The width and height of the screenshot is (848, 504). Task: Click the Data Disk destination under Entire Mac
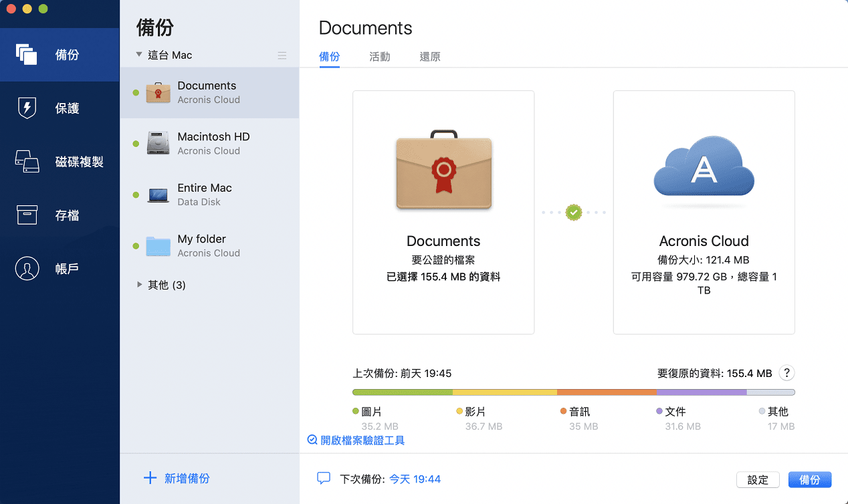(199, 202)
